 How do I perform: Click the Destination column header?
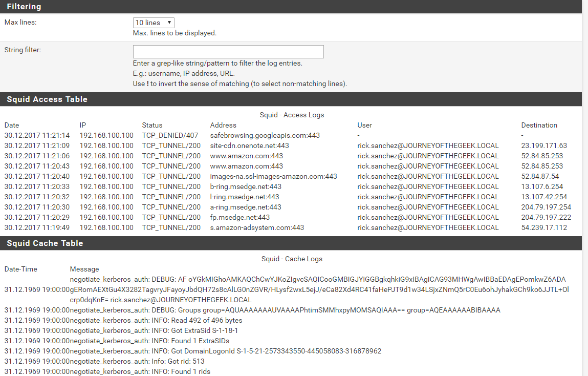pos(539,125)
